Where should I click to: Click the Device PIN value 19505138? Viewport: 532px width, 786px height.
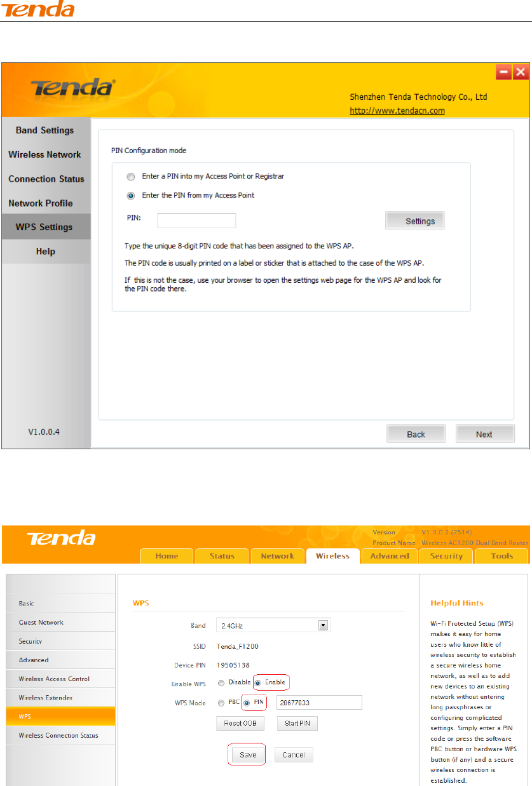(233, 665)
